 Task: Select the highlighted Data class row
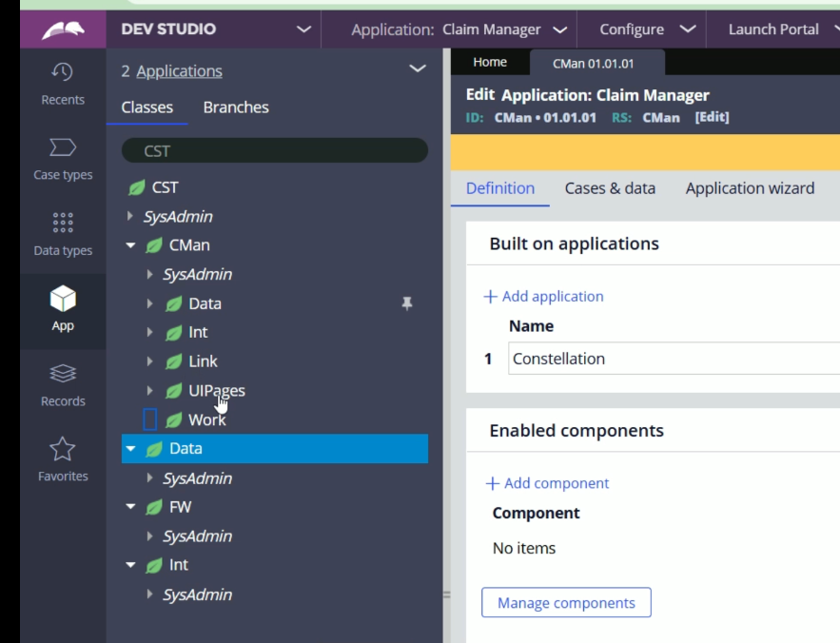[275, 449]
